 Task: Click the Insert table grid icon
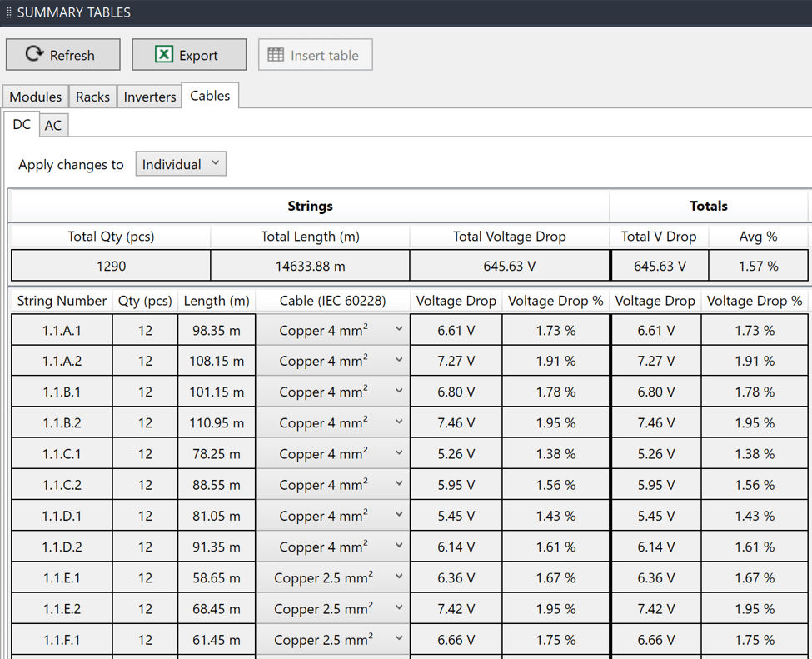[276, 55]
